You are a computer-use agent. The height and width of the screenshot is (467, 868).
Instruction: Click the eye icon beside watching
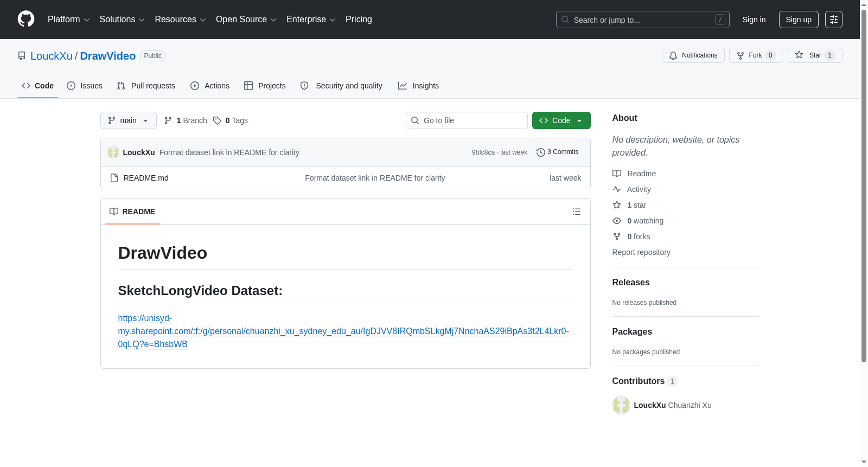click(x=617, y=221)
